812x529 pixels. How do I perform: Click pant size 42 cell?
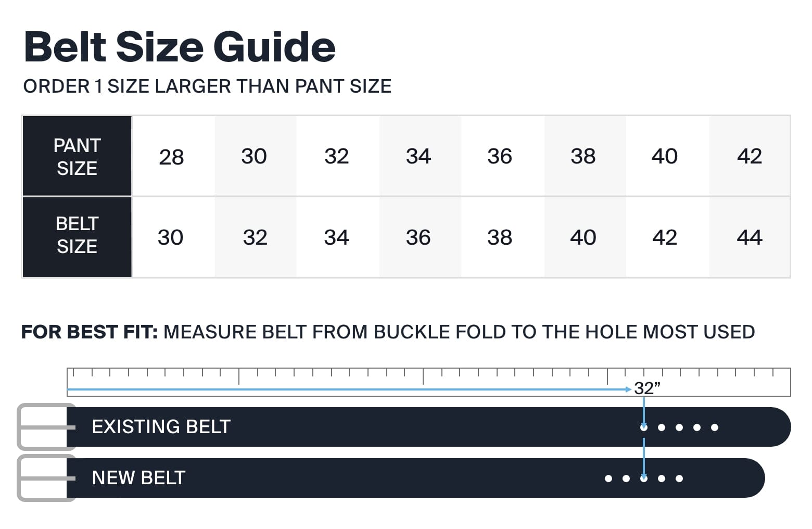click(x=750, y=156)
